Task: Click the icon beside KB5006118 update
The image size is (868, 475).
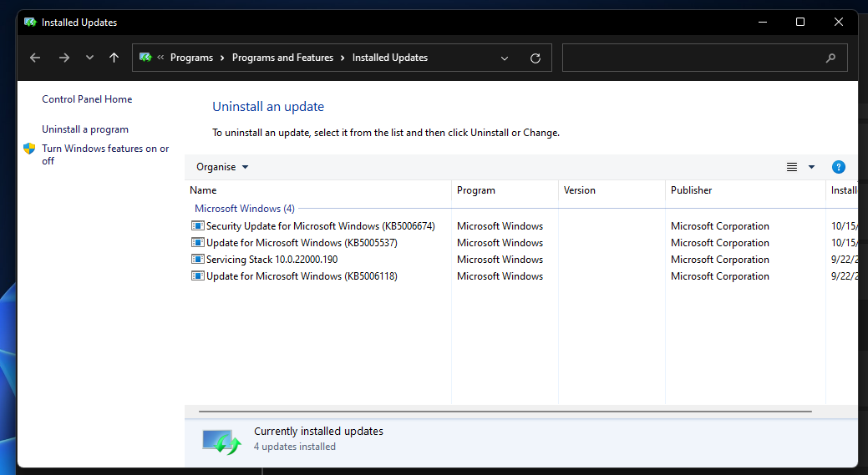Action: click(198, 275)
